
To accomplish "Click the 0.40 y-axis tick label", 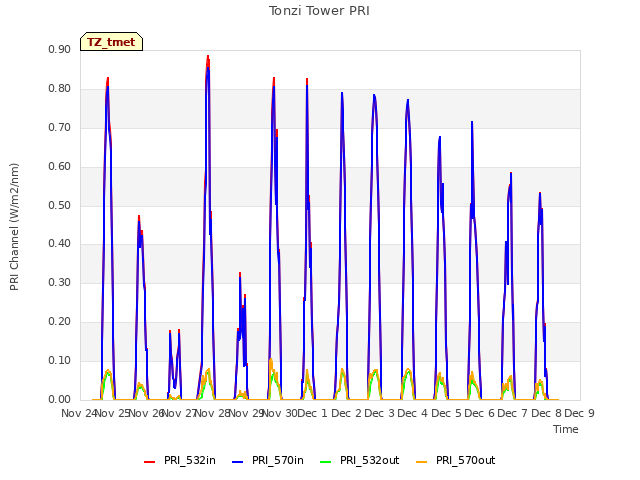I will point(60,244).
